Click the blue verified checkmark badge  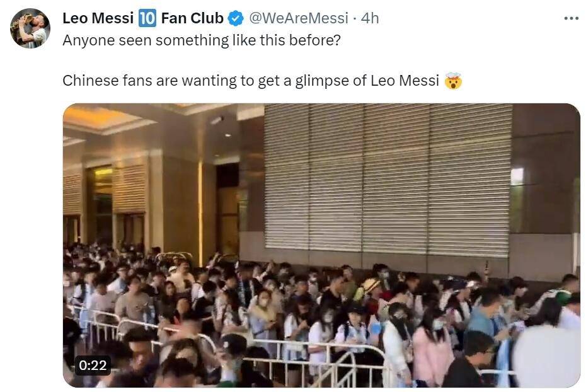pyautogui.click(x=236, y=18)
